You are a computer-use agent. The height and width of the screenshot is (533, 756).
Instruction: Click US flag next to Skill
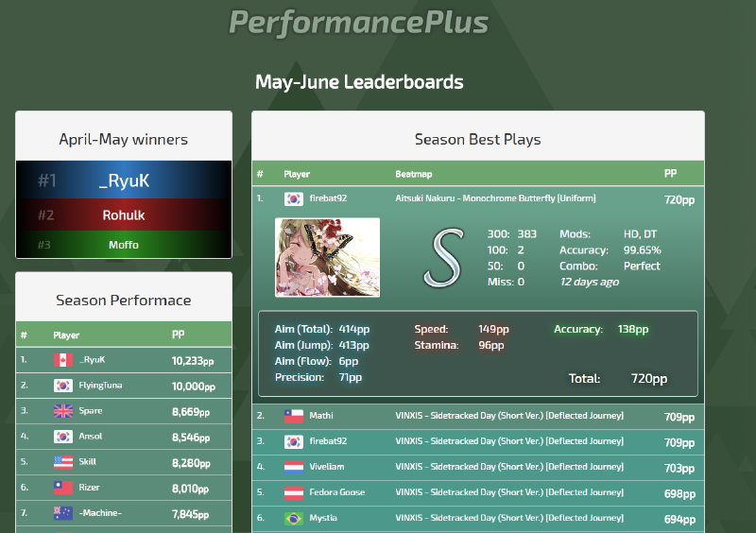pos(63,462)
